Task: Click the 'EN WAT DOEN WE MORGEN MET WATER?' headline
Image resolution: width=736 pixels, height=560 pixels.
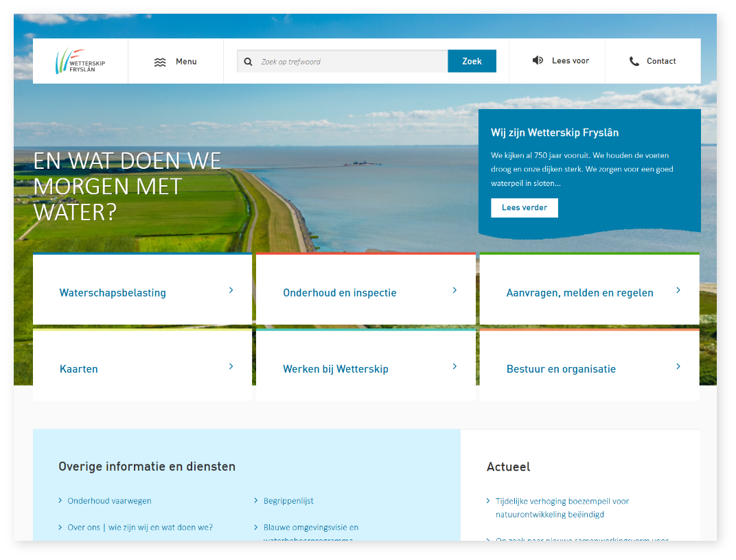Action: tap(127, 187)
